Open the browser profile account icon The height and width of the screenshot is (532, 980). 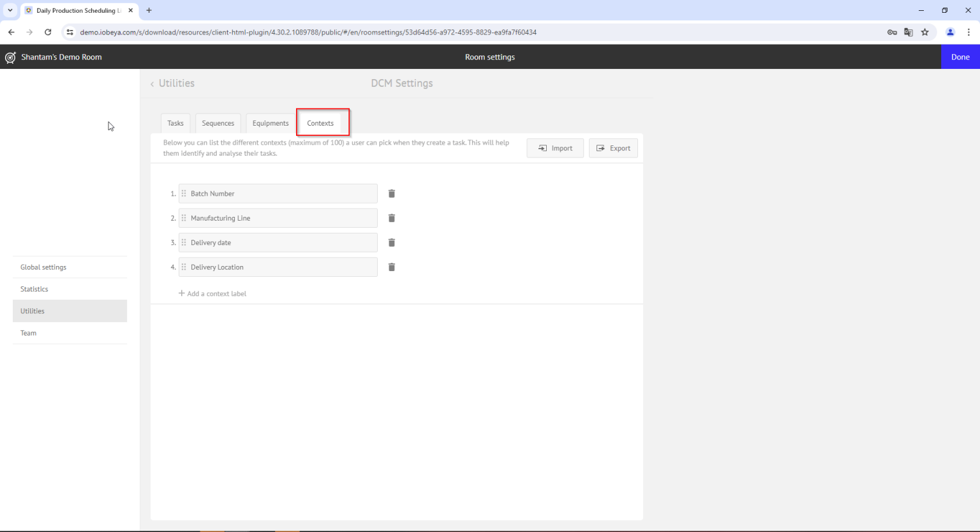pos(950,31)
